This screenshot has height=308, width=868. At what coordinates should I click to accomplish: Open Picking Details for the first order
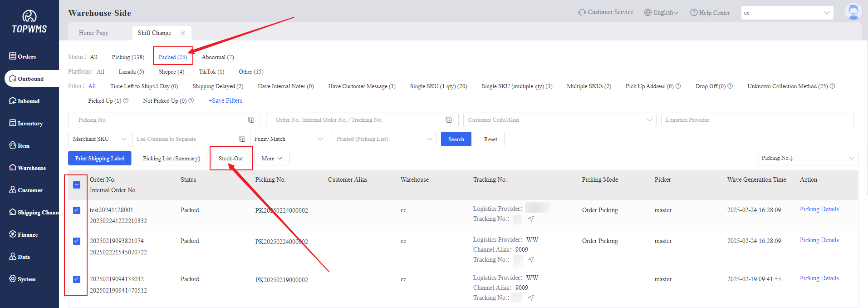[819, 209]
